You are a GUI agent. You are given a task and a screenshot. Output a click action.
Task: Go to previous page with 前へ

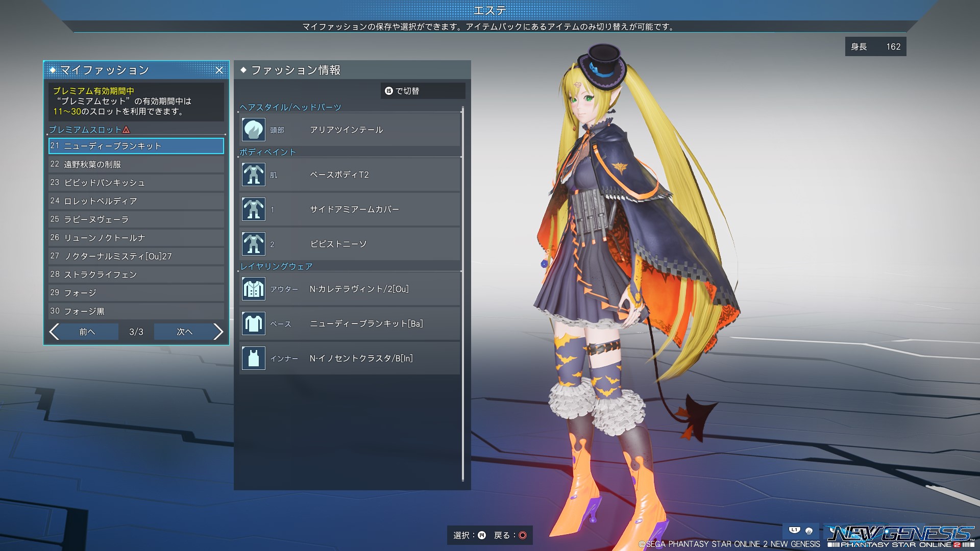point(87,332)
